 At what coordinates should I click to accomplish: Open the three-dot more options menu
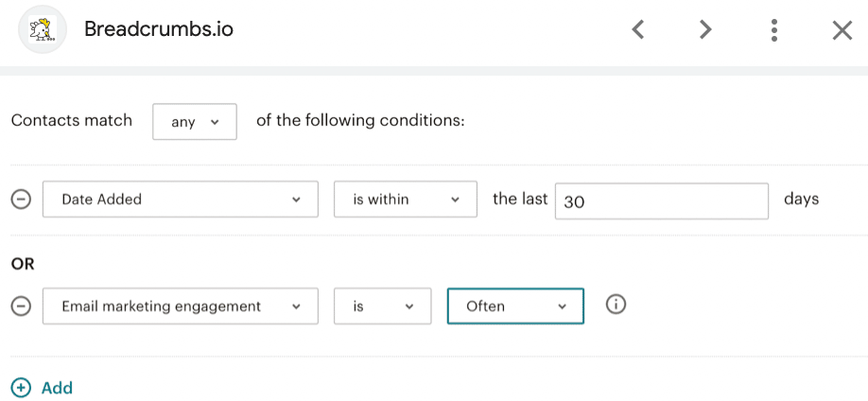[x=773, y=30]
